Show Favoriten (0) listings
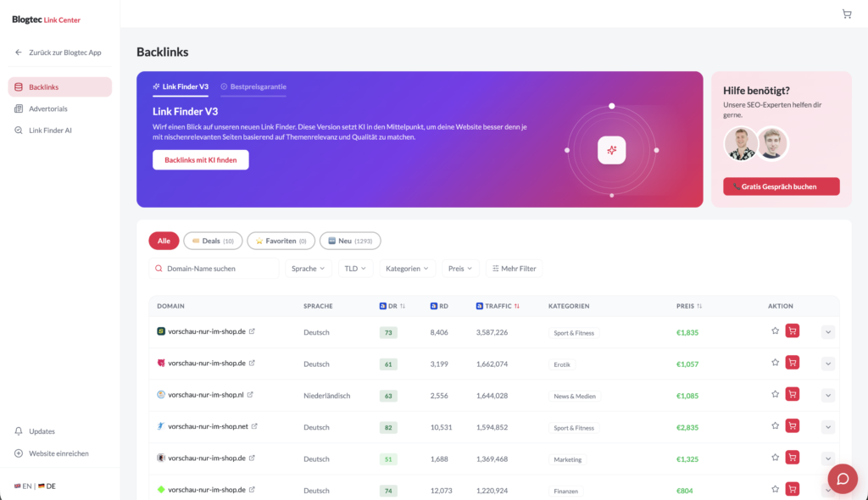The width and height of the screenshot is (868, 500). [x=281, y=241]
